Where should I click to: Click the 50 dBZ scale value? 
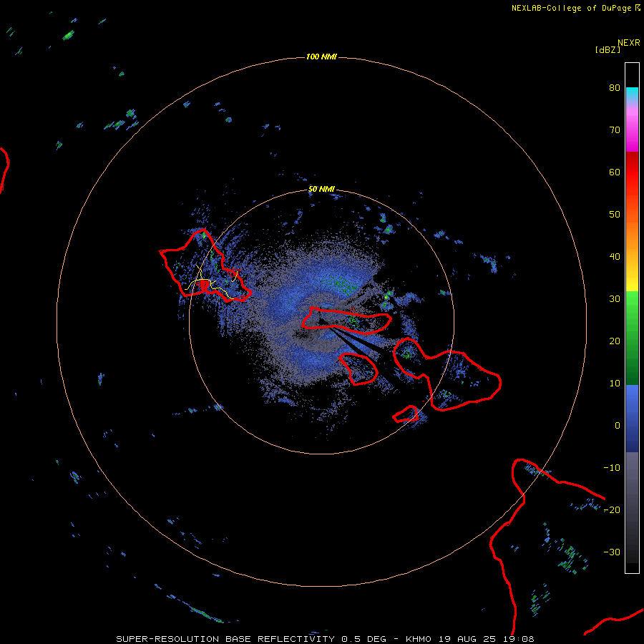tap(615, 215)
